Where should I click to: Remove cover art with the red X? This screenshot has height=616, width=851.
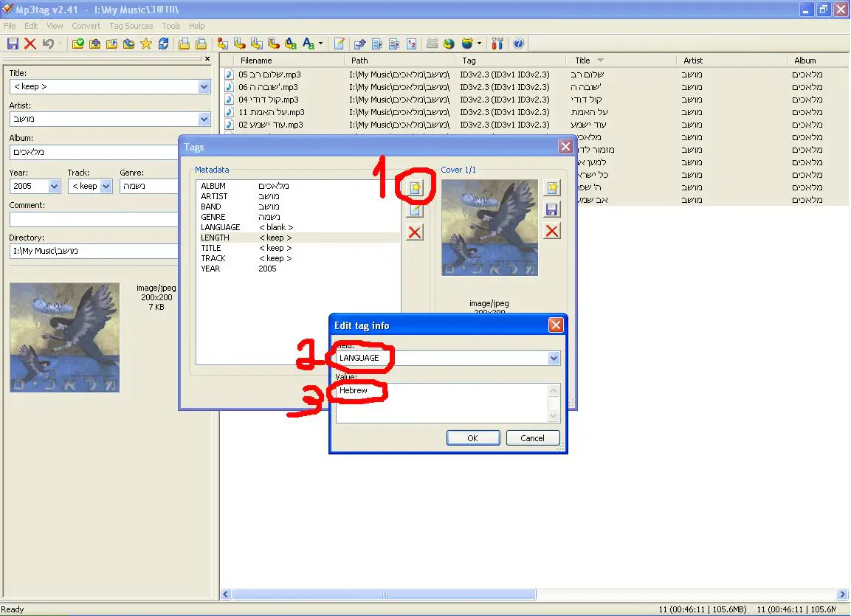551,232
